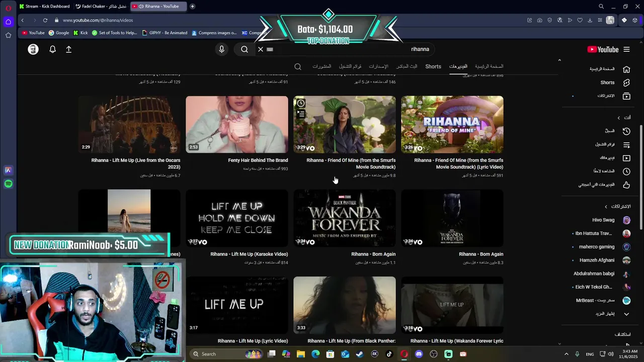Image resolution: width=644 pixels, height=362 pixels.
Task: Expand the الاشتراكات subscriptions section header
Action: click(x=618, y=207)
